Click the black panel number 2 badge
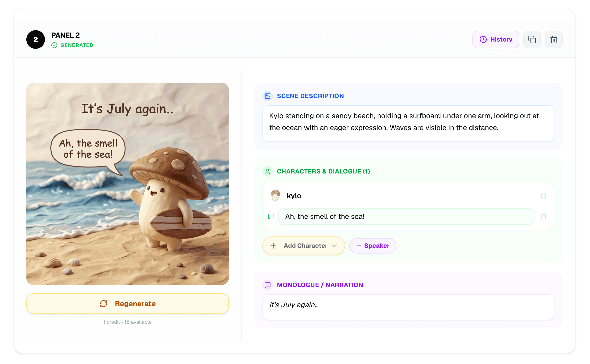 pos(36,39)
